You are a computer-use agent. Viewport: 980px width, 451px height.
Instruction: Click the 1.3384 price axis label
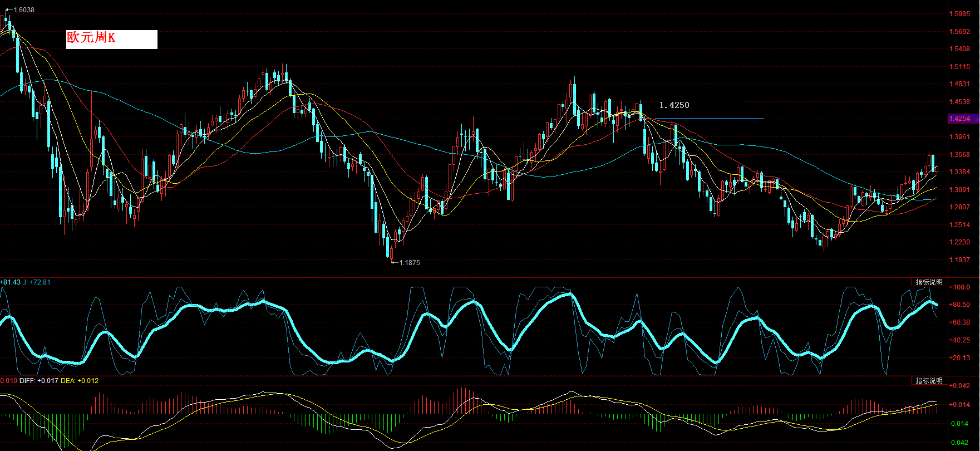(959, 172)
